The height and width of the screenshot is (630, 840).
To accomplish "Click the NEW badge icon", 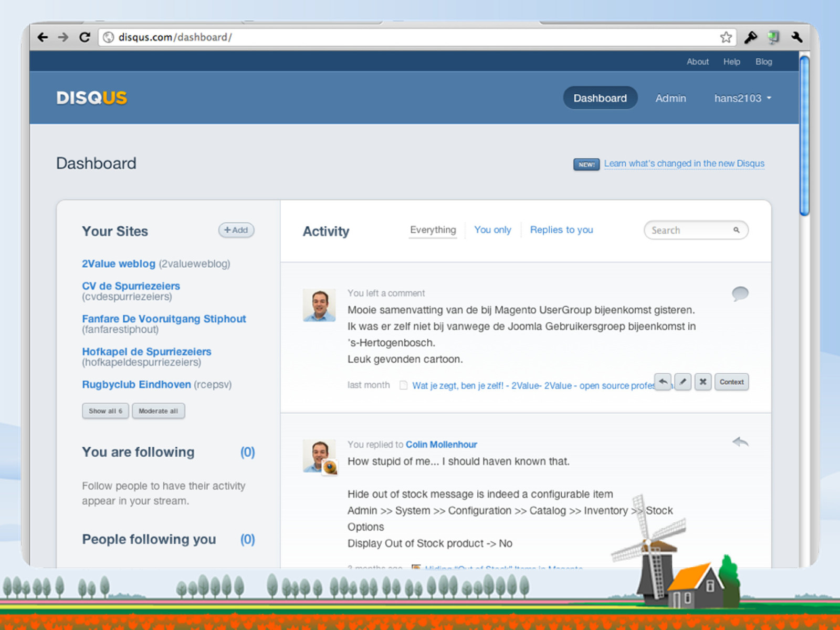I will (x=586, y=164).
